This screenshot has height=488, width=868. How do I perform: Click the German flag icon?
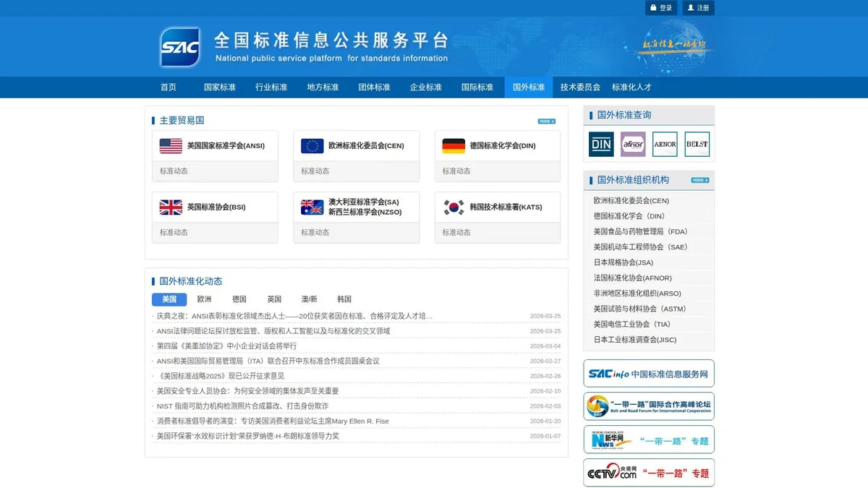coord(454,146)
